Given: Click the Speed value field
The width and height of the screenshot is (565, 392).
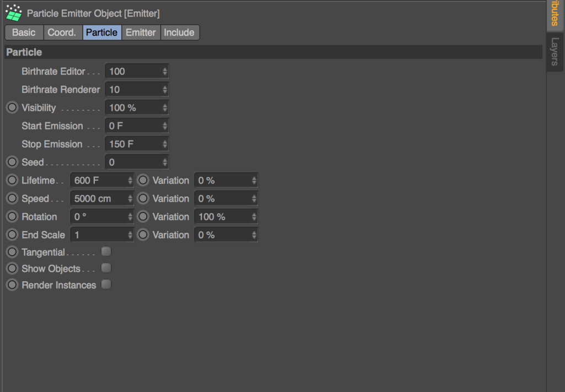Looking at the screenshot, I should coord(102,198).
